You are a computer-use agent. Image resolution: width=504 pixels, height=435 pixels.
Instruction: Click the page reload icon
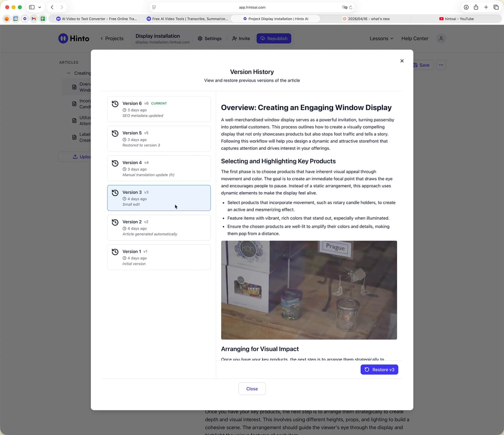coord(351,7)
